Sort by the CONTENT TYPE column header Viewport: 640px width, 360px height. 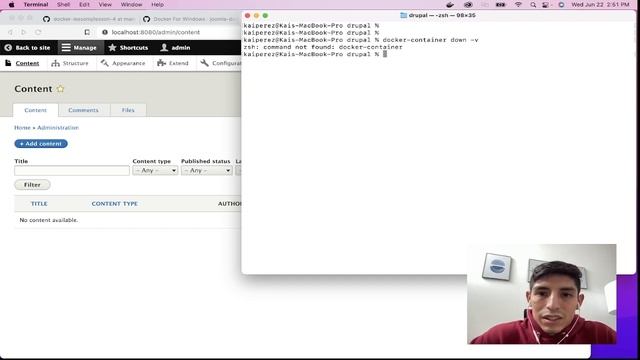115,204
